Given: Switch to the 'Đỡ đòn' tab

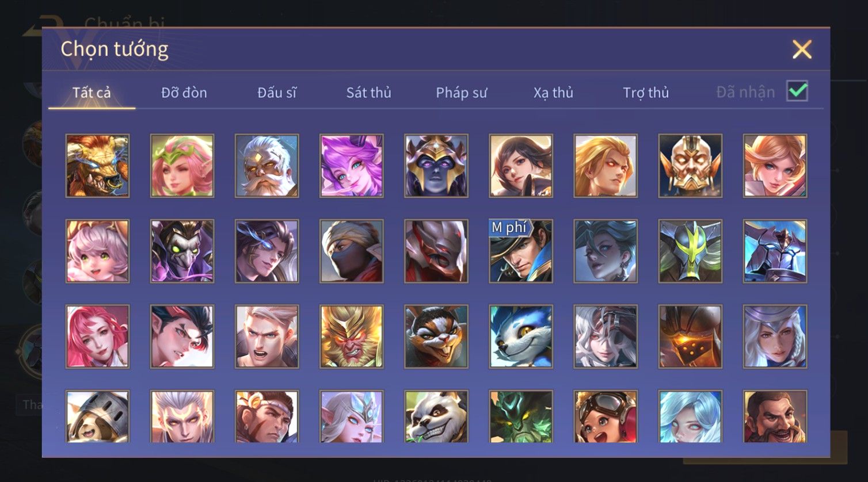Looking at the screenshot, I should click(x=184, y=93).
